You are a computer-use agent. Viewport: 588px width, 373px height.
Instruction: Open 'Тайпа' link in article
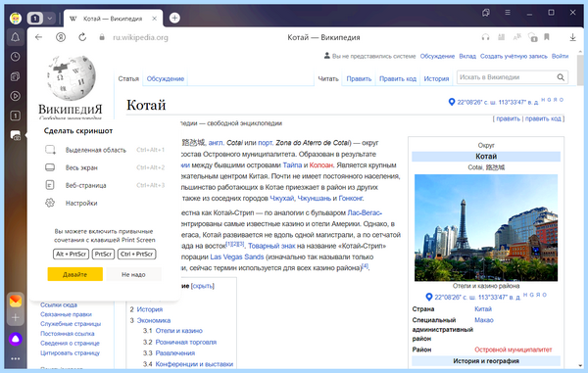(292, 165)
